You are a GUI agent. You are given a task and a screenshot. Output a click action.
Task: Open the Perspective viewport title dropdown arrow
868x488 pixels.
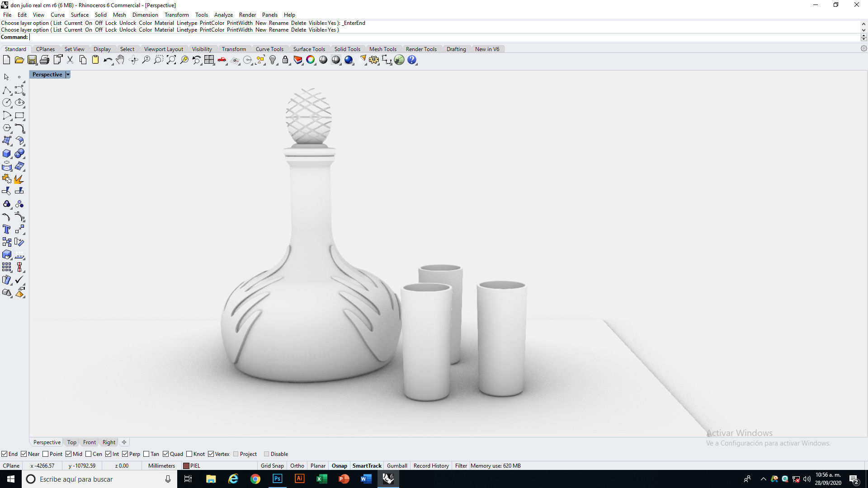pyautogui.click(x=68, y=75)
